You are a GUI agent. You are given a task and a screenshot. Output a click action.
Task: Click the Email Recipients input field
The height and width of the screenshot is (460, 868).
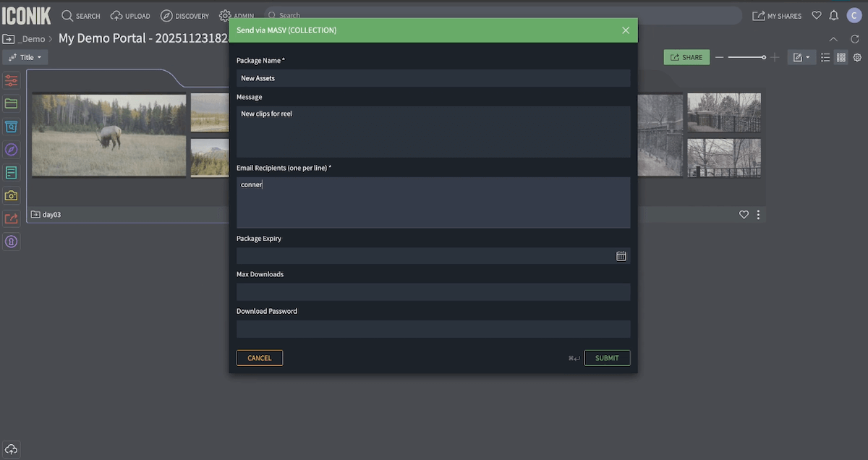click(x=433, y=203)
